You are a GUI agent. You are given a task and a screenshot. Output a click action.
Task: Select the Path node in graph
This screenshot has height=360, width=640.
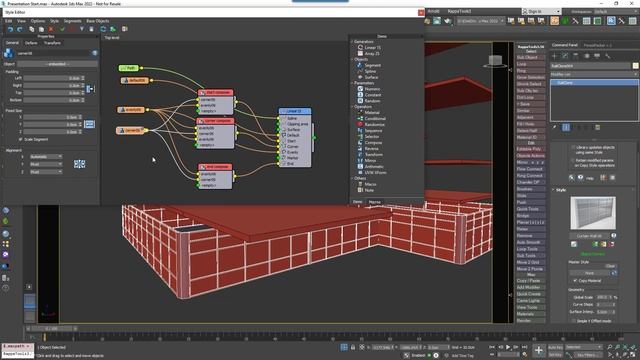coord(129,68)
